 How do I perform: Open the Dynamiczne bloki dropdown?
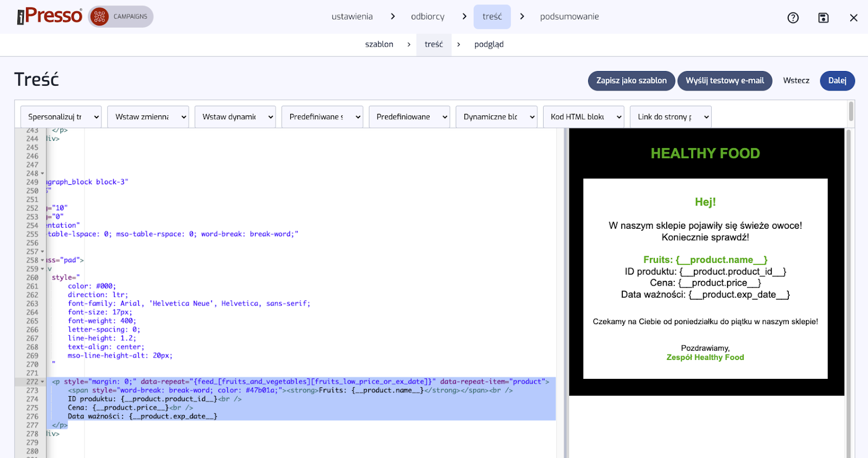[496, 117]
